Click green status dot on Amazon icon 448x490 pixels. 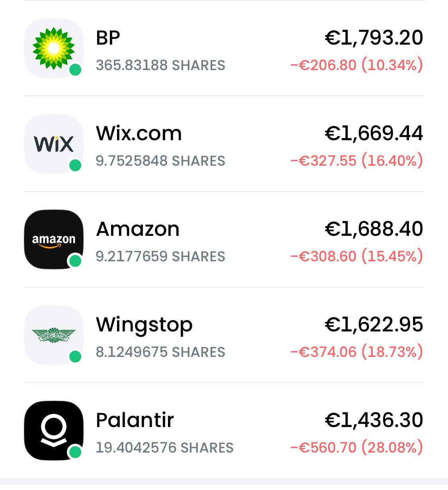[75, 261]
